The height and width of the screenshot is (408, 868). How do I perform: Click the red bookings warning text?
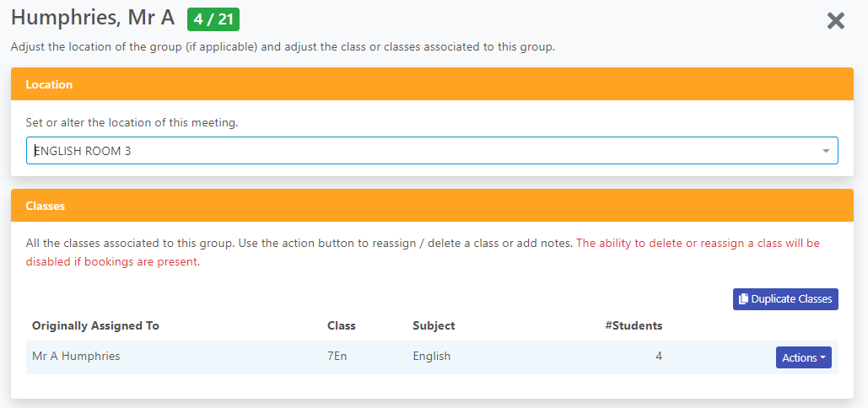coord(423,253)
